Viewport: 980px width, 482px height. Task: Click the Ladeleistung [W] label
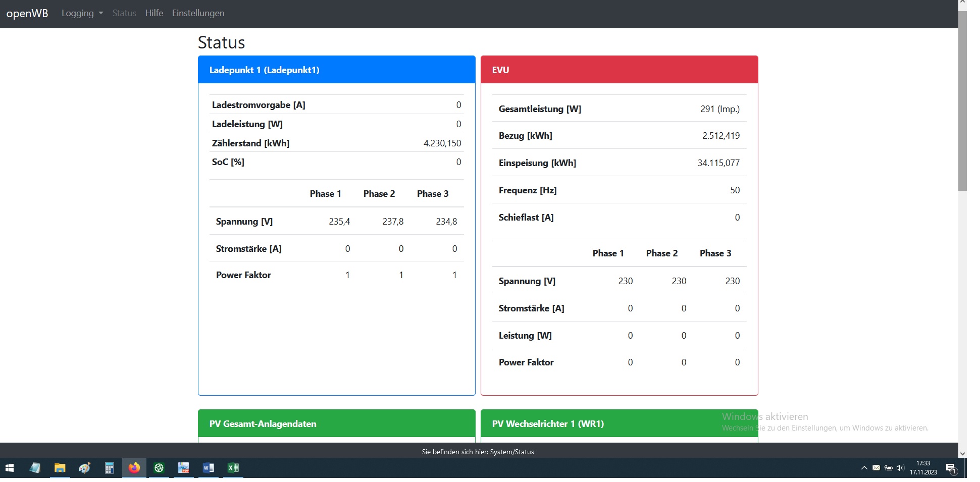247,124
